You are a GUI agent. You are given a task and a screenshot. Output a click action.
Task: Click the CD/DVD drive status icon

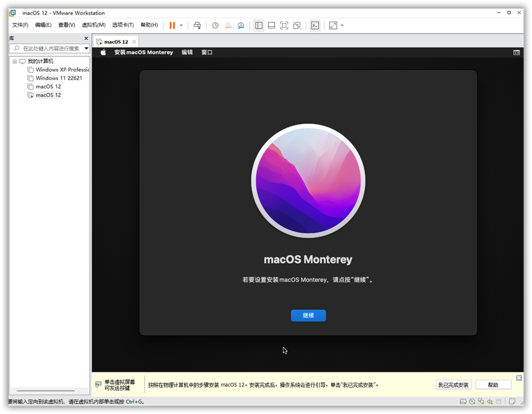point(472,402)
